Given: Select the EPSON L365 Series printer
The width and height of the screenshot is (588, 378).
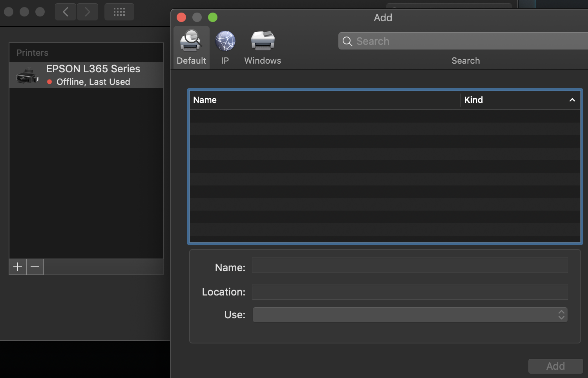Looking at the screenshot, I should pyautogui.click(x=93, y=75).
